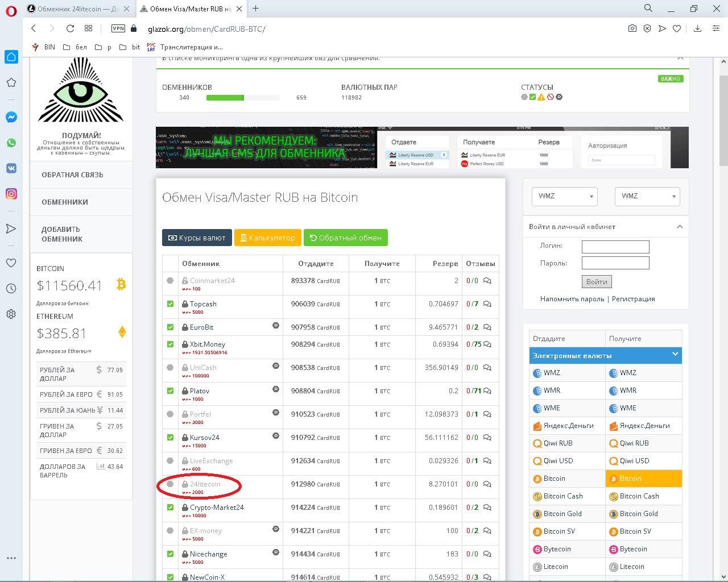
Task: Open the ДОБАВИТЬ ОБМЕННИК menu item
Action: (x=62, y=234)
